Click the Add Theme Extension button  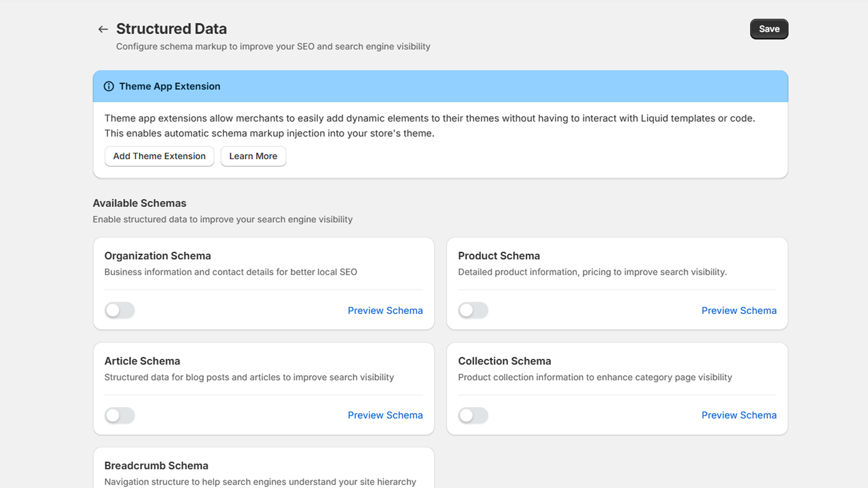(x=159, y=156)
